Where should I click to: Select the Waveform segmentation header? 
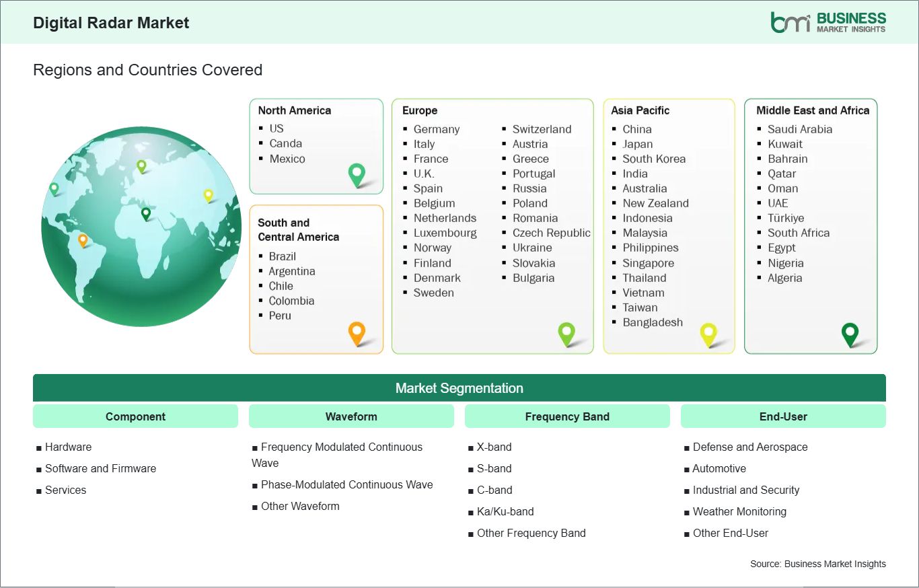pyautogui.click(x=352, y=416)
